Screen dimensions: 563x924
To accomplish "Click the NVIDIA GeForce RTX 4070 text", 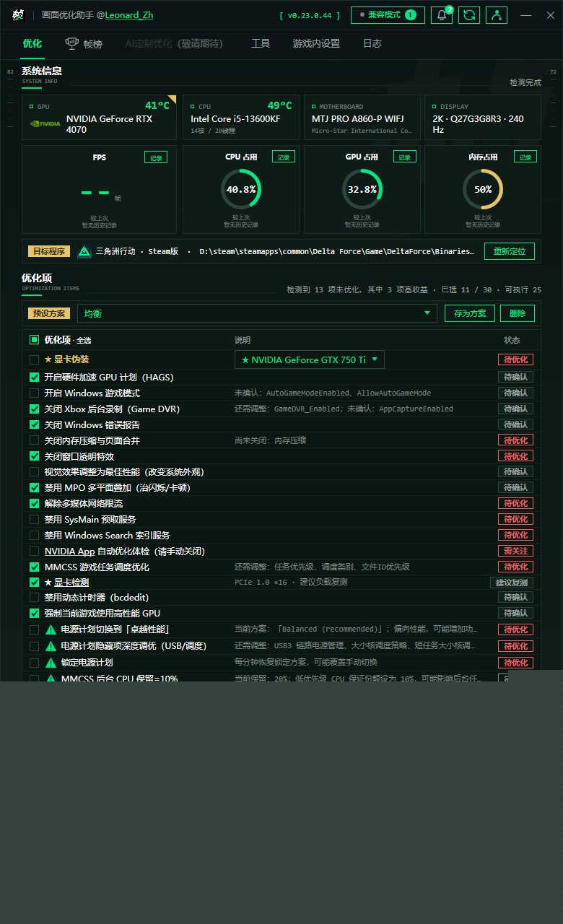I will [x=110, y=124].
